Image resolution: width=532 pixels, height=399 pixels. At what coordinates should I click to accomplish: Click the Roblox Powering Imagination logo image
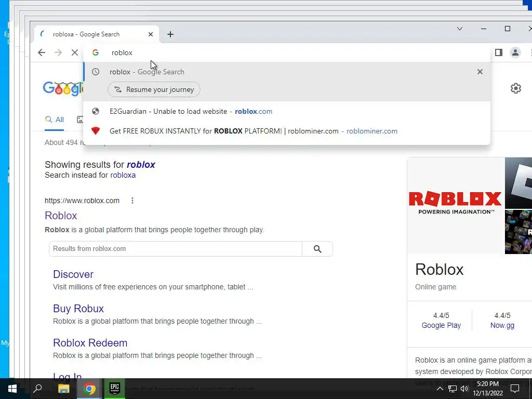455,205
